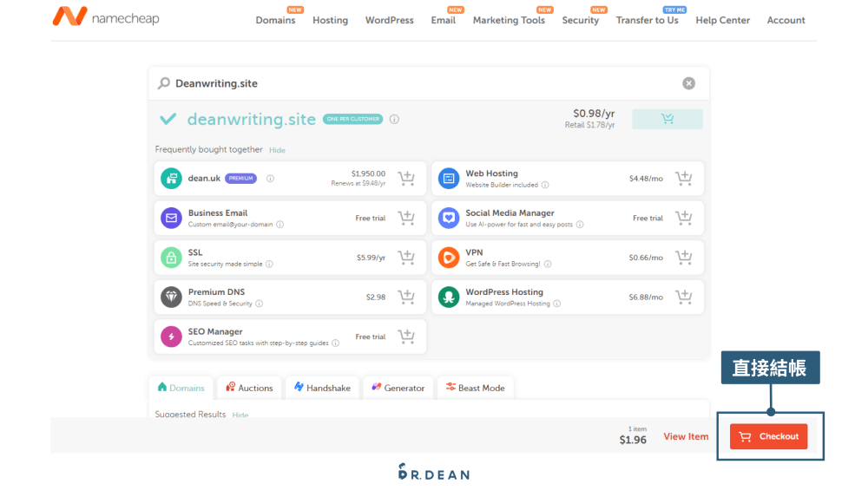Click the SEO Manager pink bolt icon

tap(171, 337)
